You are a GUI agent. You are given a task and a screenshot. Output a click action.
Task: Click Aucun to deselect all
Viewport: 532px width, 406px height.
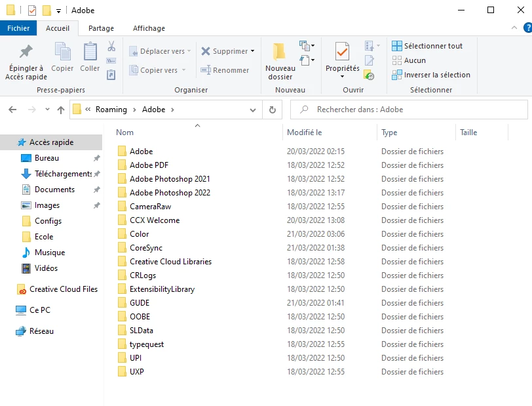tap(409, 60)
